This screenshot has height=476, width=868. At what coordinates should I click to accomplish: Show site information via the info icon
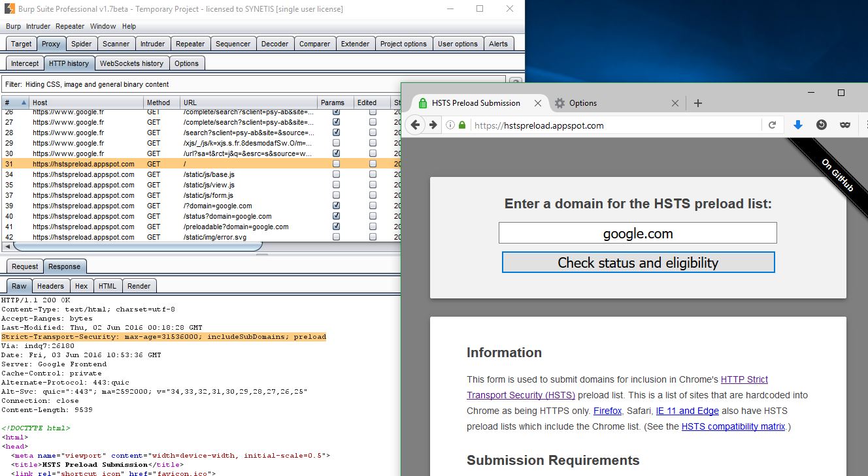tap(450, 125)
